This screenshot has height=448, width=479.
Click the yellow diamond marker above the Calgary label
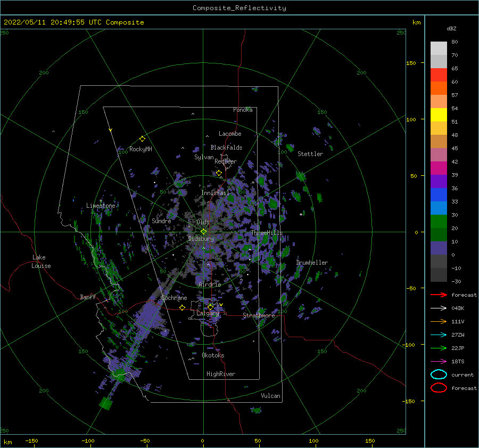pos(210,307)
